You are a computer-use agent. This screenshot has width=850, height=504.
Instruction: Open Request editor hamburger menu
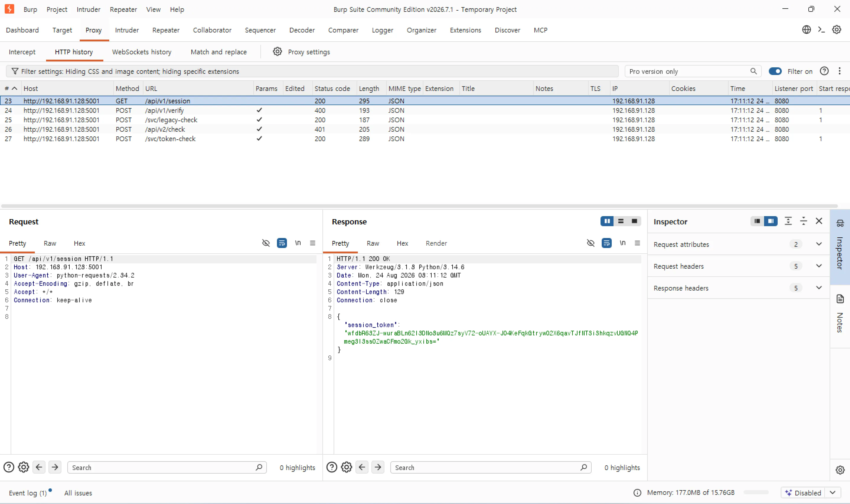312,243
